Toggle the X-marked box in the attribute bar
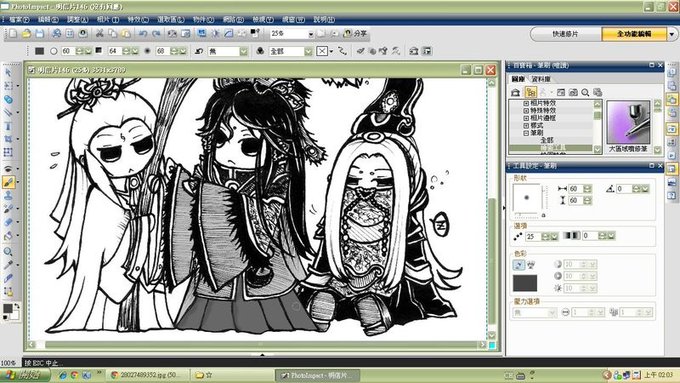 point(322,51)
